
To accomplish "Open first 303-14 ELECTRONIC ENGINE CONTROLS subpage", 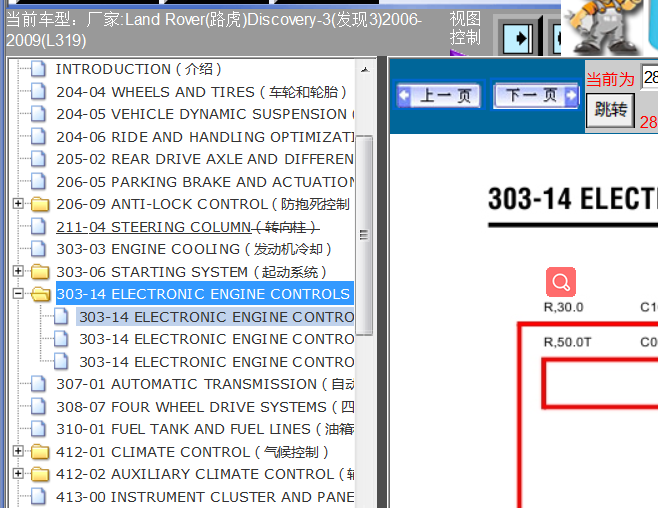I will [216, 317].
